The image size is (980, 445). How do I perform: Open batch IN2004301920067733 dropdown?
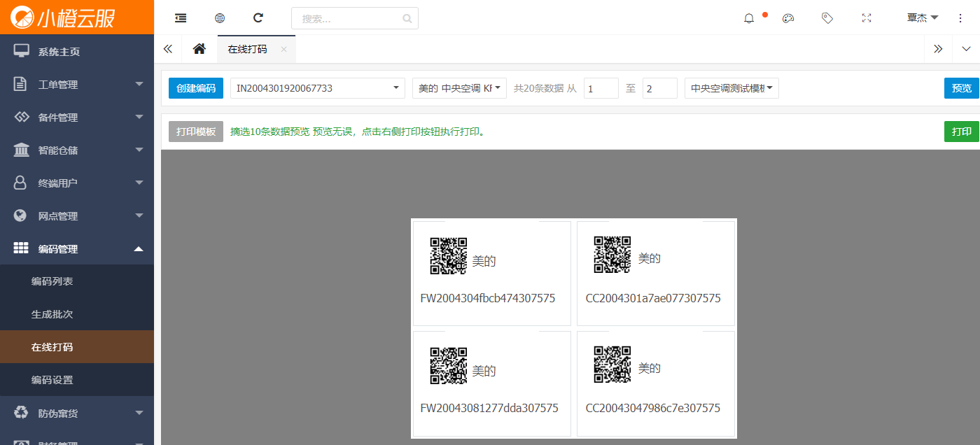pyautogui.click(x=318, y=88)
